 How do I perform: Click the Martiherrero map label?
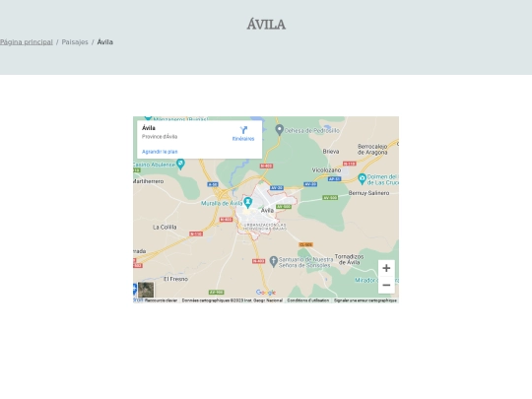click(148, 181)
